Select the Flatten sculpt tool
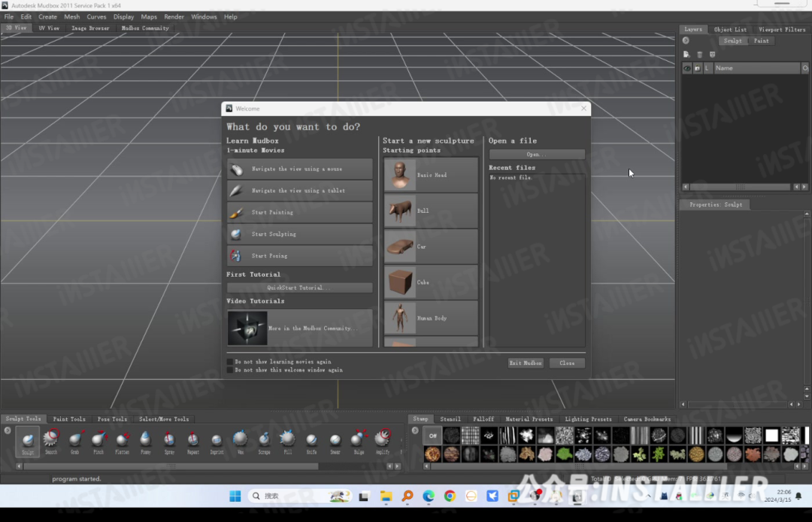Viewport: 812px width, 522px height. pos(122,442)
